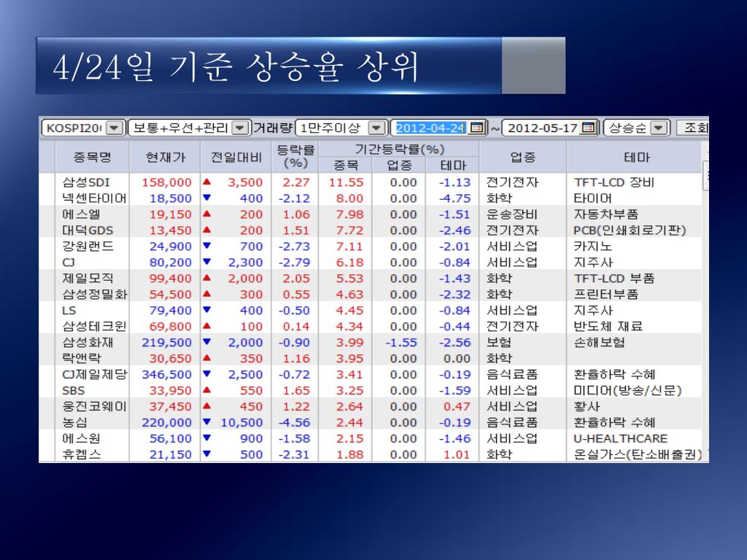The width and height of the screenshot is (747, 560).
Task: Open the end date calendar picker icon
Action: [589, 128]
